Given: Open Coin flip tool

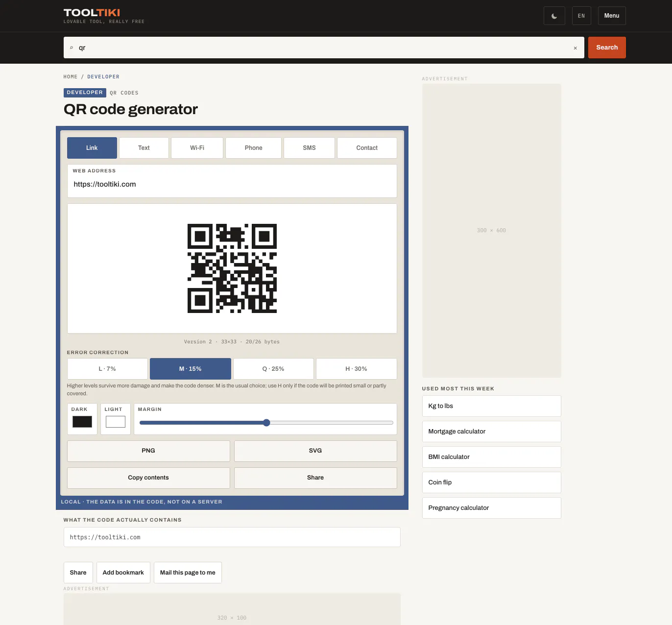Looking at the screenshot, I should (491, 482).
